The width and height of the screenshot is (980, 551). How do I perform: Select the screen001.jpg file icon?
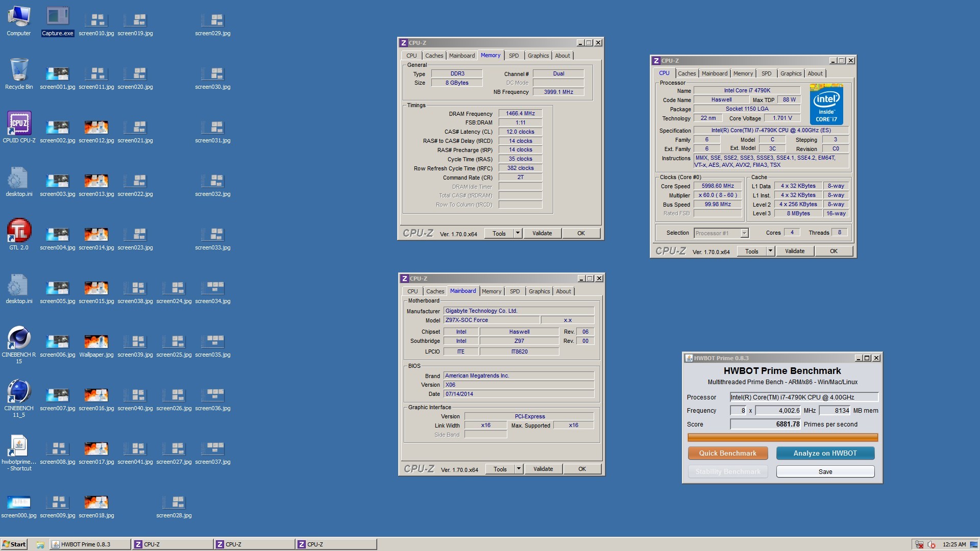click(x=58, y=78)
